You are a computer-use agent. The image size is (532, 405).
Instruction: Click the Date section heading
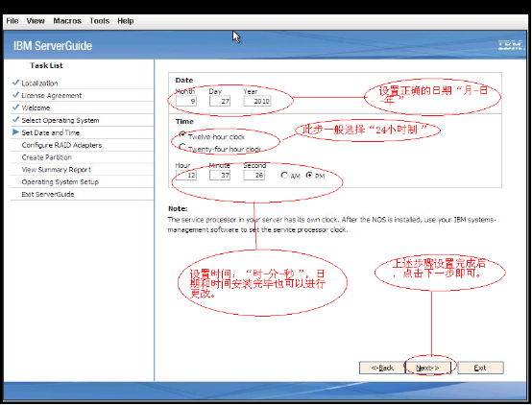[184, 81]
